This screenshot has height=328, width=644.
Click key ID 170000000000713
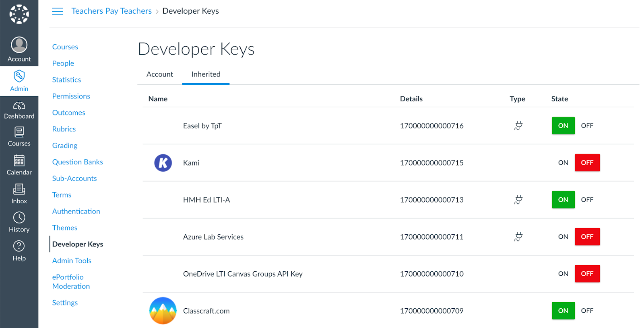pos(431,200)
